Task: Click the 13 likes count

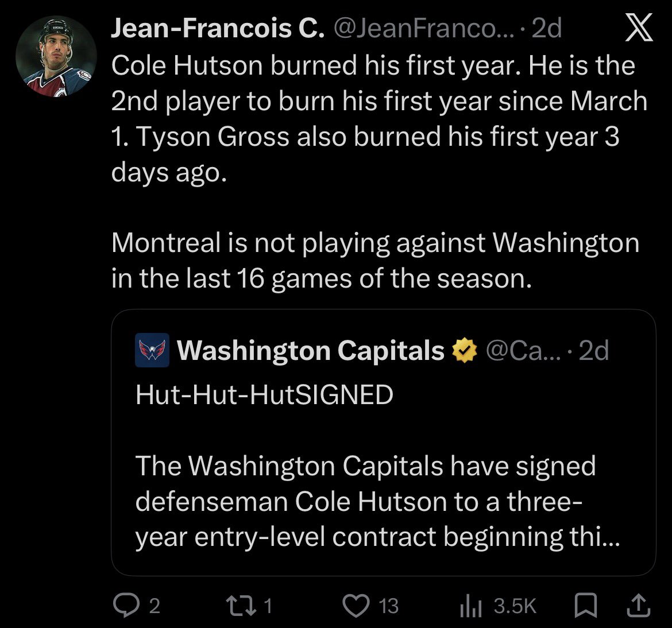Action: (x=388, y=606)
